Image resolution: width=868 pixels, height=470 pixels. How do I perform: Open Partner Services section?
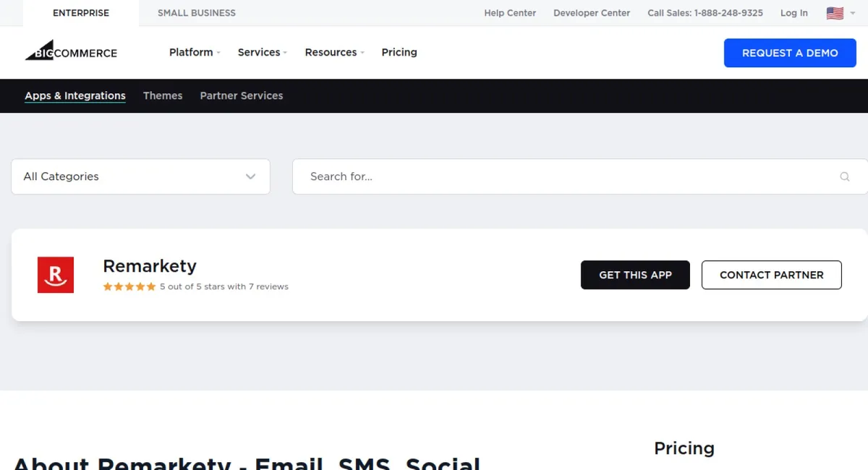(x=242, y=95)
